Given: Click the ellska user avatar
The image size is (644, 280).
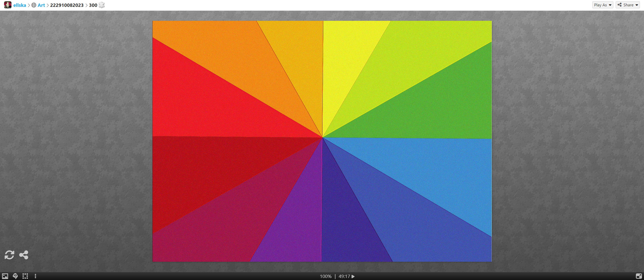Looking at the screenshot, I should click(8, 5).
